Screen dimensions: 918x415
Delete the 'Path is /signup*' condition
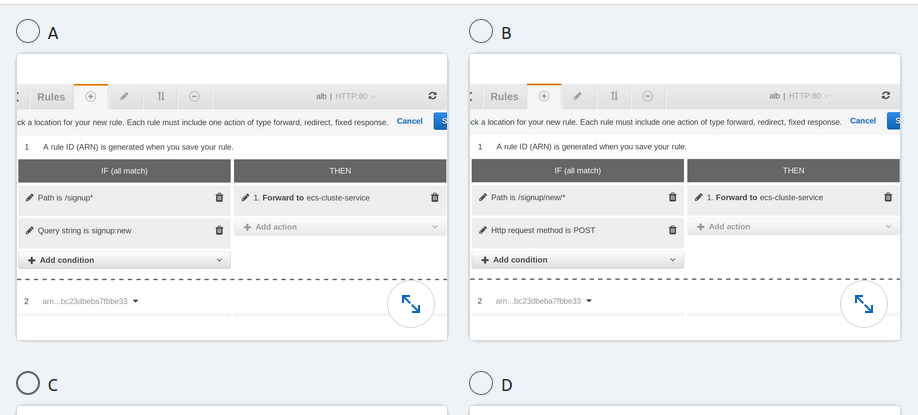[x=220, y=198]
